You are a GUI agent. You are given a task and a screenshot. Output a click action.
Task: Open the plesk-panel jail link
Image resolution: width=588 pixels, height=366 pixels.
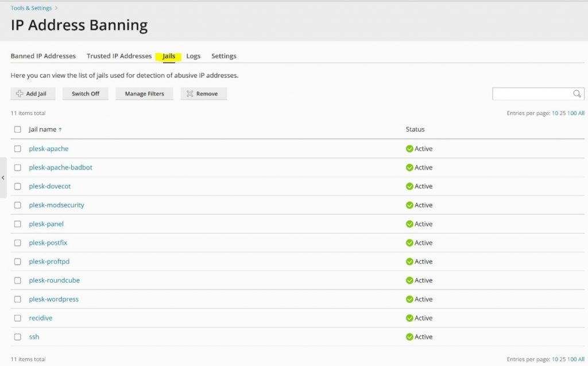[46, 224]
